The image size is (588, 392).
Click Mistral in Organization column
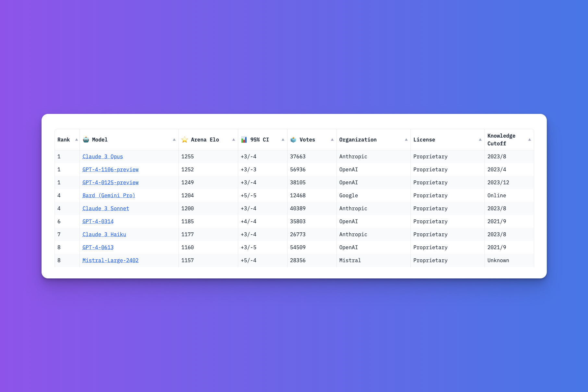(350, 260)
